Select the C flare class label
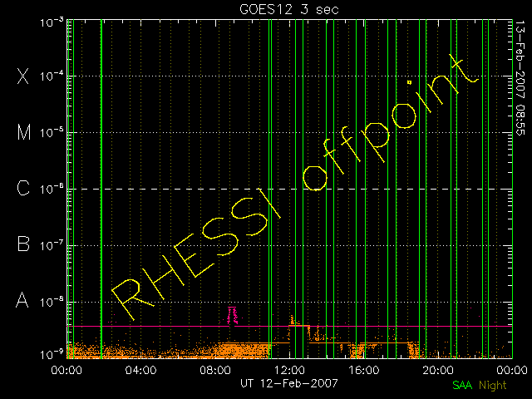The width and height of the screenshot is (532, 399). (23, 188)
